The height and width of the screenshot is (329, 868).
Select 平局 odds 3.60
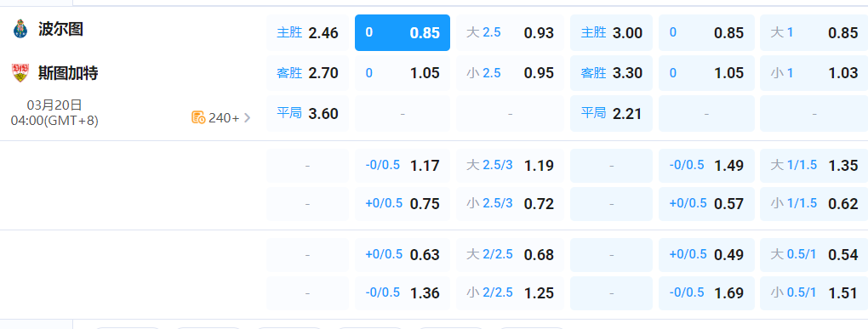click(x=308, y=113)
